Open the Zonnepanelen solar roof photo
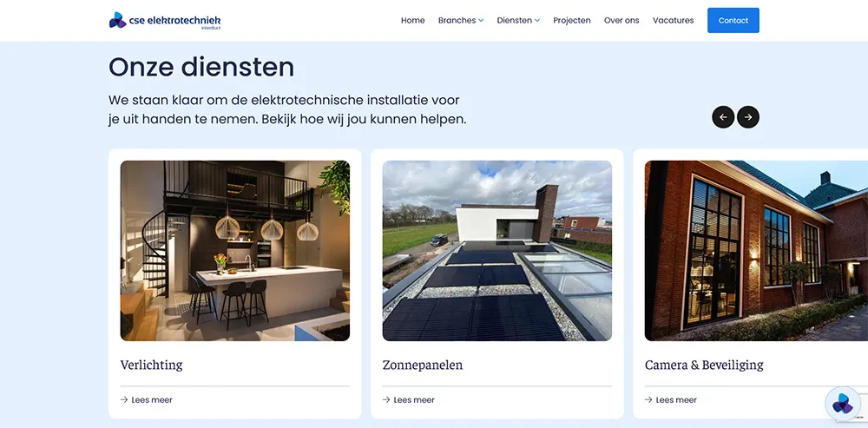 pyautogui.click(x=497, y=251)
